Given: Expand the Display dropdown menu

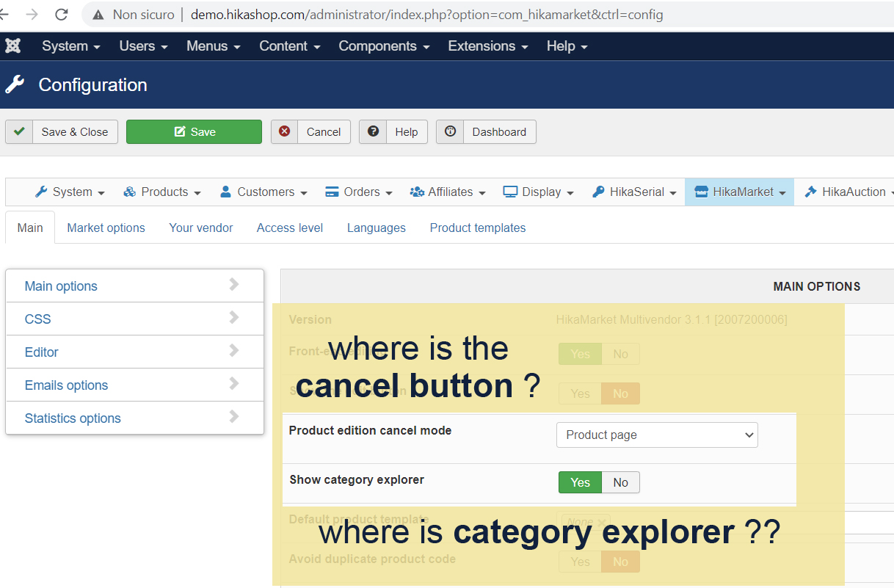Looking at the screenshot, I should point(538,192).
